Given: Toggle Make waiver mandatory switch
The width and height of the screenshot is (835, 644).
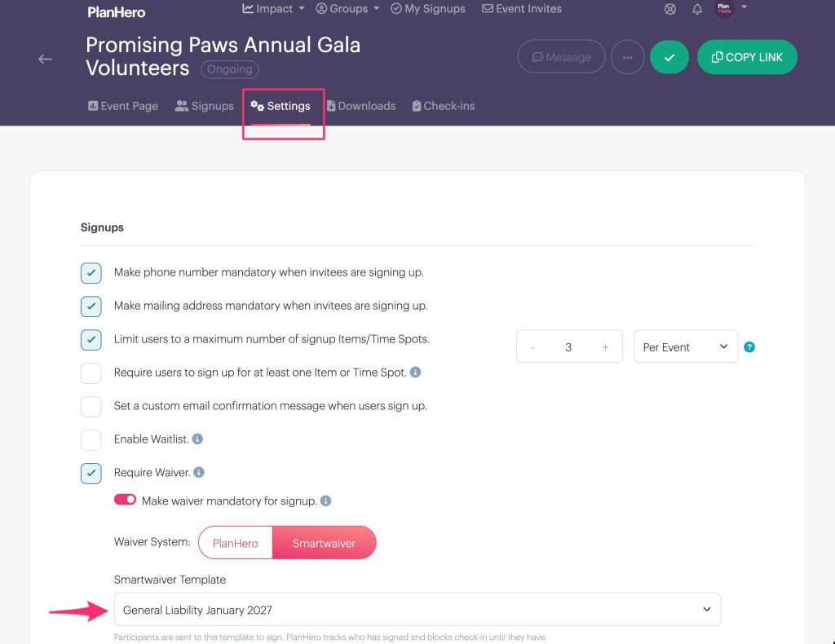Looking at the screenshot, I should point(125,500).
